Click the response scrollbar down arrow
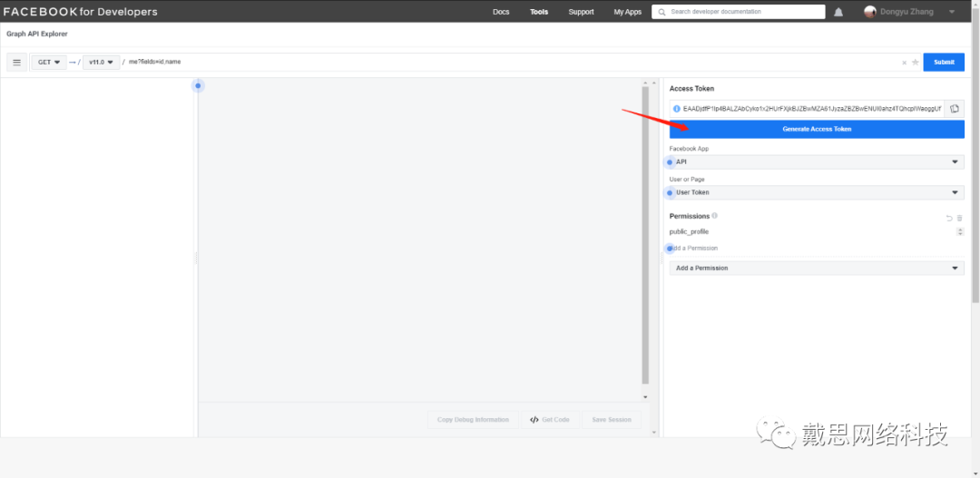 coord(645,396)
